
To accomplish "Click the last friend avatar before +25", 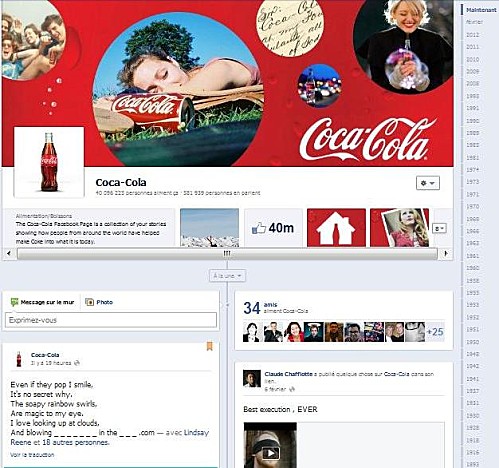I will pyautogui.click(x=415, y=332).
